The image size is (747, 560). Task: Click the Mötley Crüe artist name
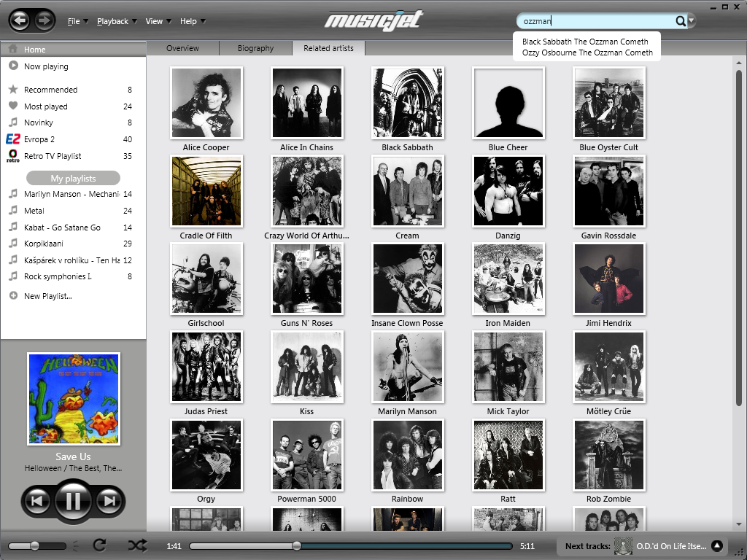coord(609,411)
